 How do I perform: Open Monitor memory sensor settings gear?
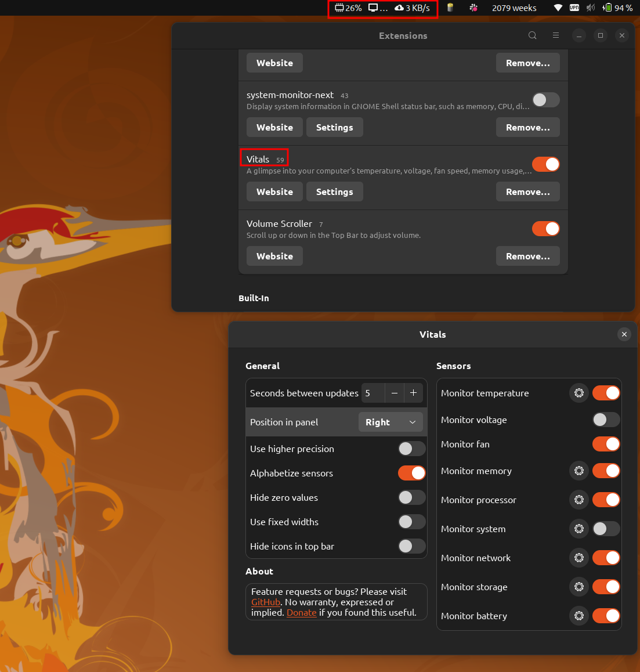tap(578, 471)
